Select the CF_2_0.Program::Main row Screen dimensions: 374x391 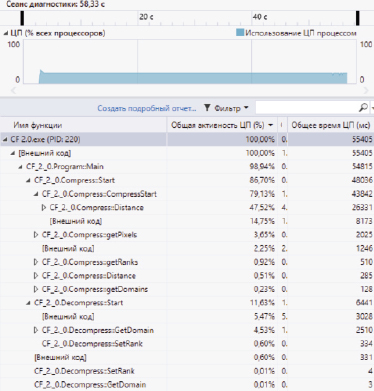pos(187,167)
